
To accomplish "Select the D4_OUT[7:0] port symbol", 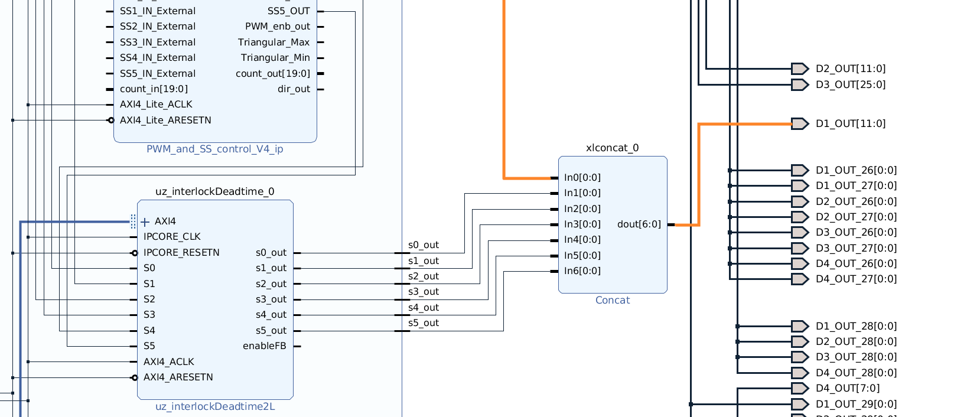I will (x=799, y=389).
